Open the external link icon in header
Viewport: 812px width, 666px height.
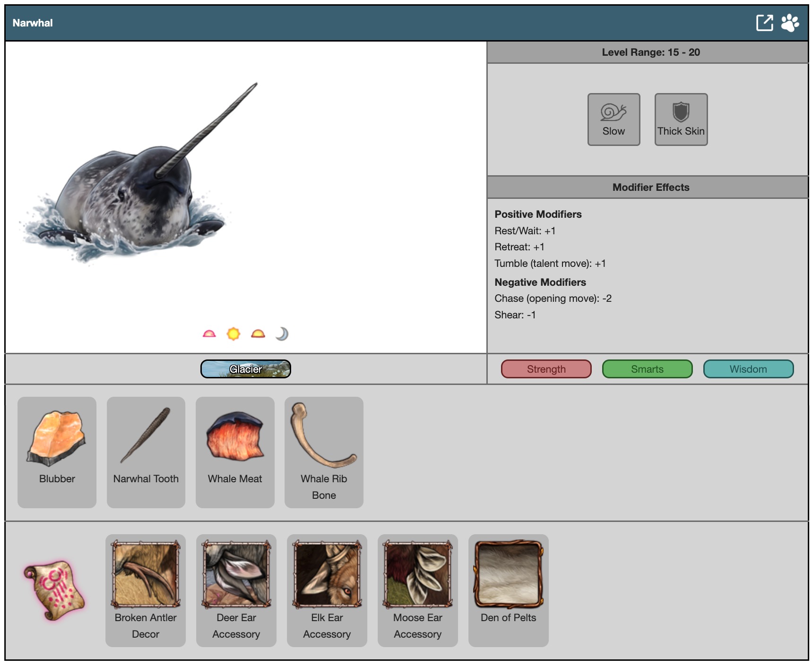click(x=764, y=23)
